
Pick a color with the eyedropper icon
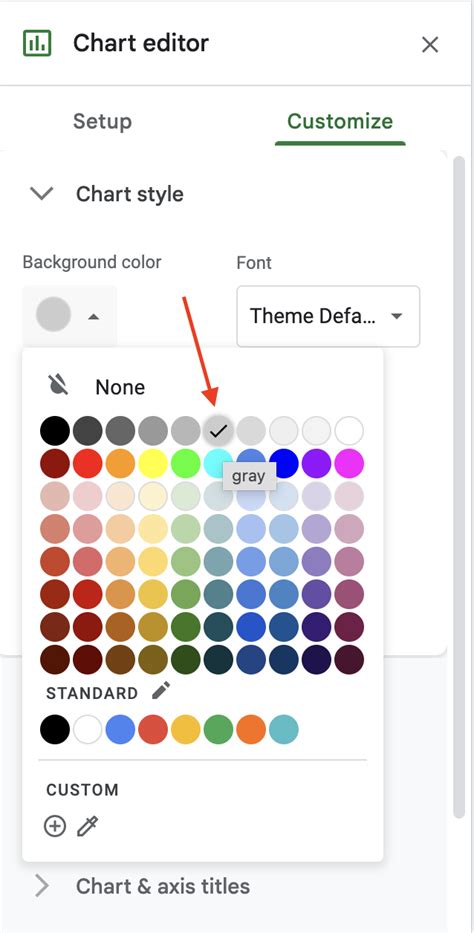(x=87, y=826)
